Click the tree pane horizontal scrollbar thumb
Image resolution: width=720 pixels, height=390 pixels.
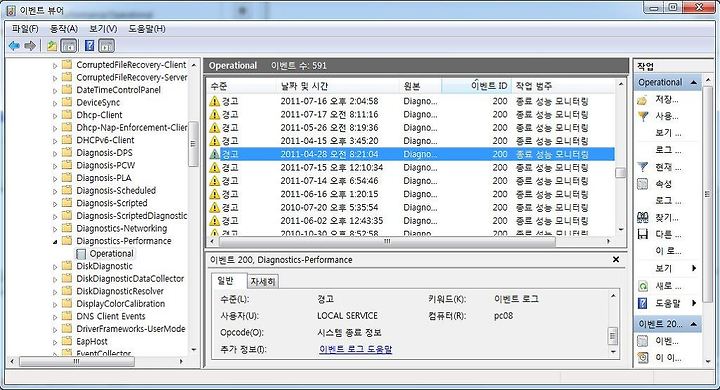point(77,362)
